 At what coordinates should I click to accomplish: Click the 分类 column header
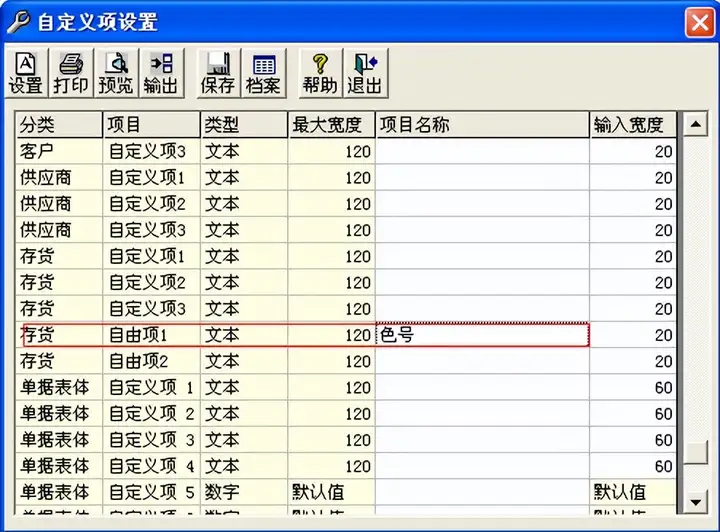[x=59, y=124]
